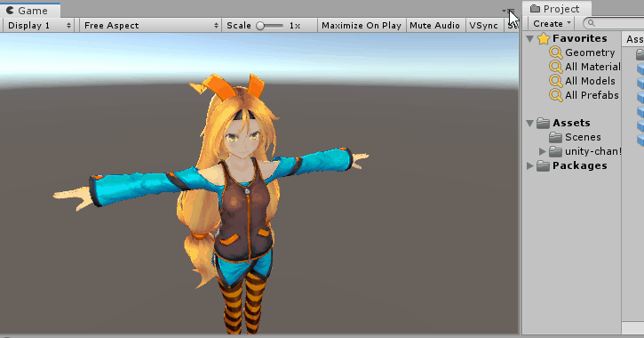
Task: Expand the Packages section
Action: pyautogui.click(x=529, y=165)
